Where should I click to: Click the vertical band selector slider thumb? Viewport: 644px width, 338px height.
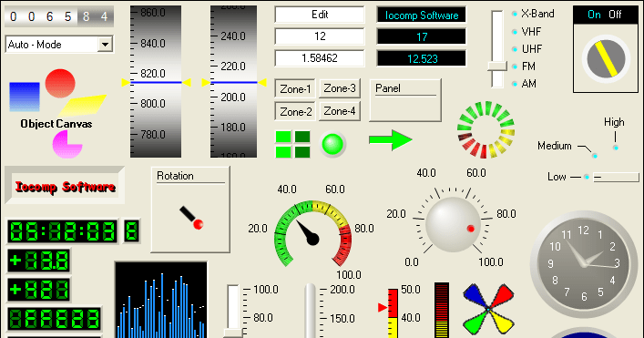coord(497,67)
